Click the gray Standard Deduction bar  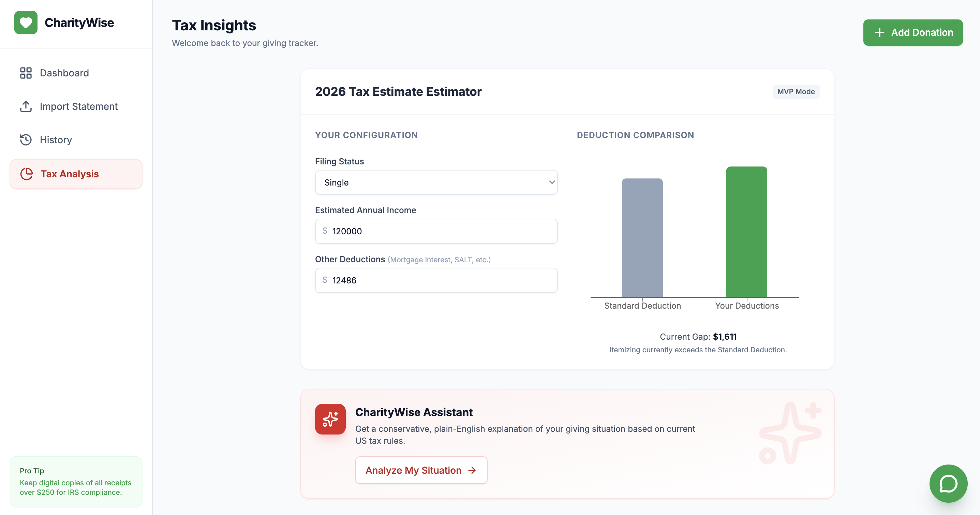click(x=642, y=237)
